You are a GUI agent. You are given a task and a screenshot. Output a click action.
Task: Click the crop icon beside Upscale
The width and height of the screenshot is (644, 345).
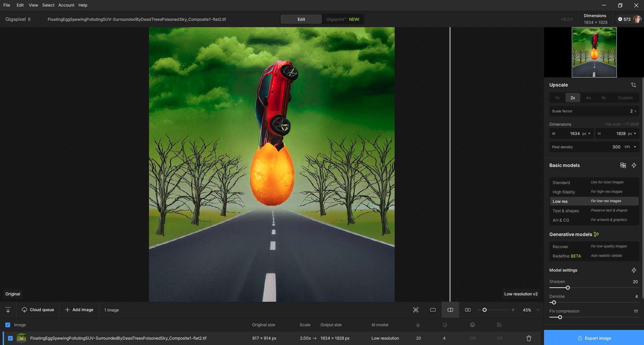pos(633,85)
